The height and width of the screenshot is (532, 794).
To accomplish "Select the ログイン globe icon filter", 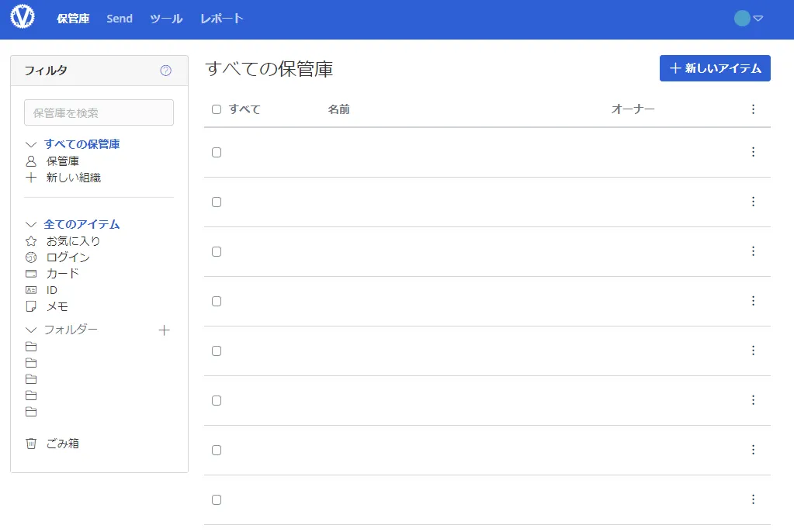I will click(x=31, y=257).
